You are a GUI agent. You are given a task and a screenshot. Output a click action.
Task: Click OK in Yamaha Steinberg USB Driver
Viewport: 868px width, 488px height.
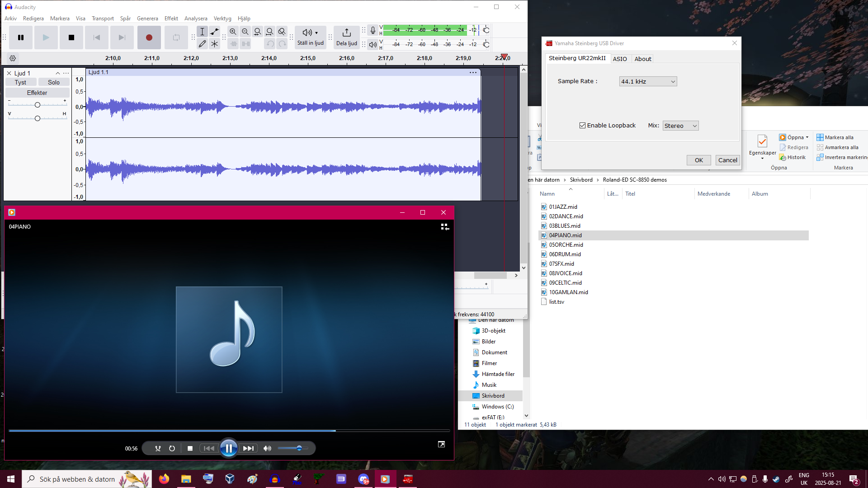point(699,160)
